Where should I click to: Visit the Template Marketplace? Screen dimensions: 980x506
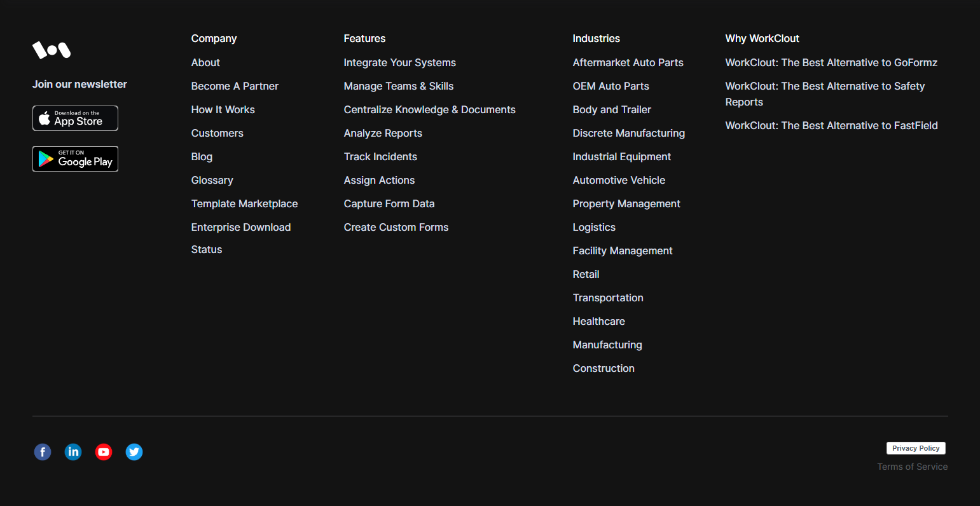(244, 203)
